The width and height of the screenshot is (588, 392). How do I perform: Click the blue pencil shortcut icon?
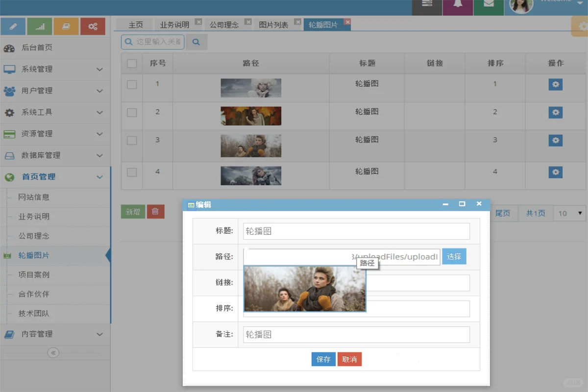click(x=13, y=26)
